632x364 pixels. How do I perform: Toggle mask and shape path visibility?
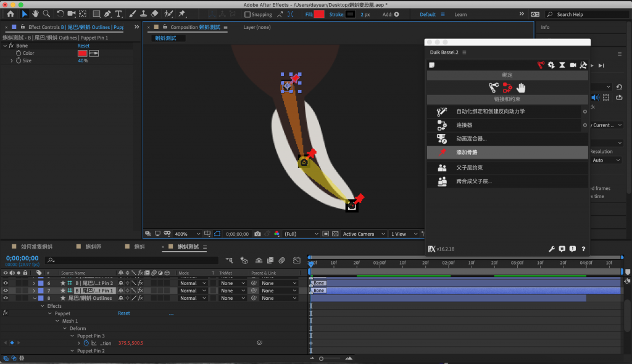tap(217, 234)
